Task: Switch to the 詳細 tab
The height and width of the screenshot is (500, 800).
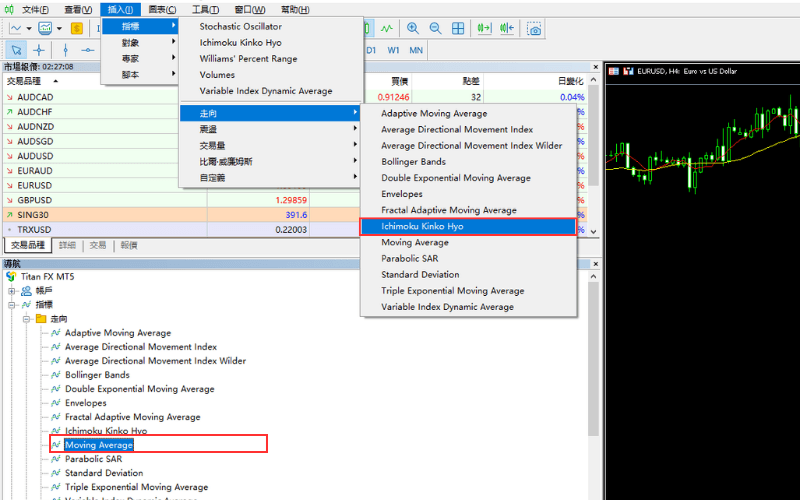Action: coord(67,245)
